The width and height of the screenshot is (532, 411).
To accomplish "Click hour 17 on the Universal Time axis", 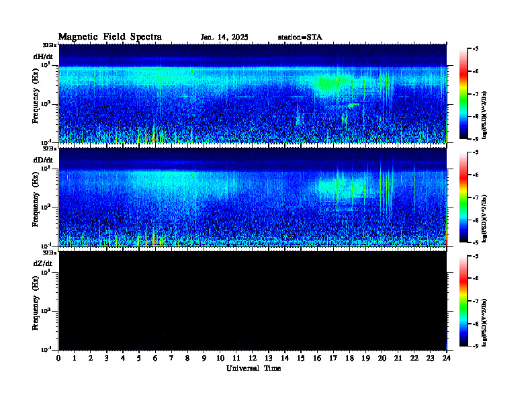I will pos(333,358).
